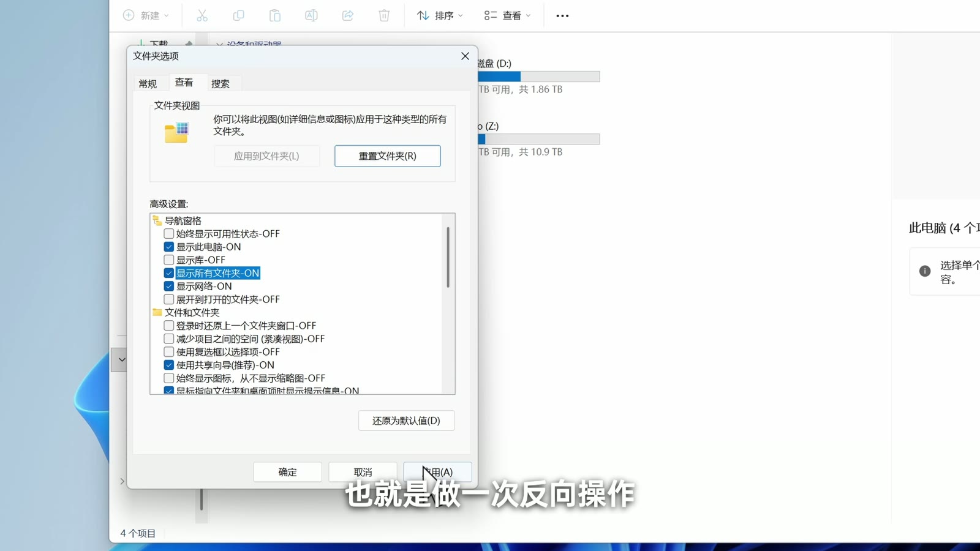Open the 查看 view dropdown in toolbar
The width and height of the screenshot is (980, 551).
[x=507, y=15]
